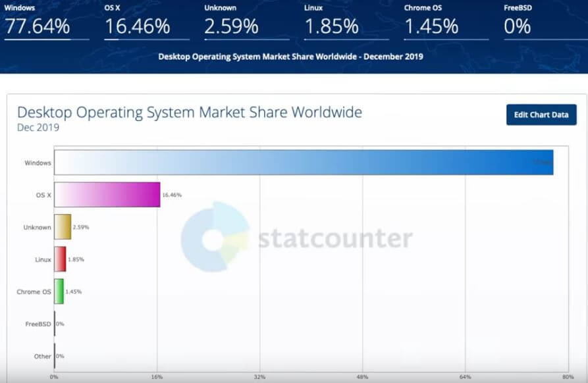Screen dimensions: 588x383
Task: Click the FreeBSD axis label in chart
Action: click(x=36, y=324)
